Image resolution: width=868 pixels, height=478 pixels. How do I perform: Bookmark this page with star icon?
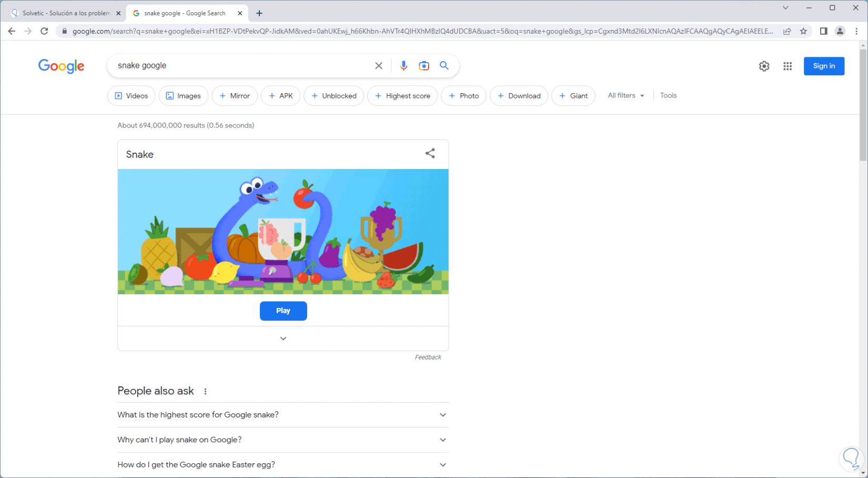803,31
